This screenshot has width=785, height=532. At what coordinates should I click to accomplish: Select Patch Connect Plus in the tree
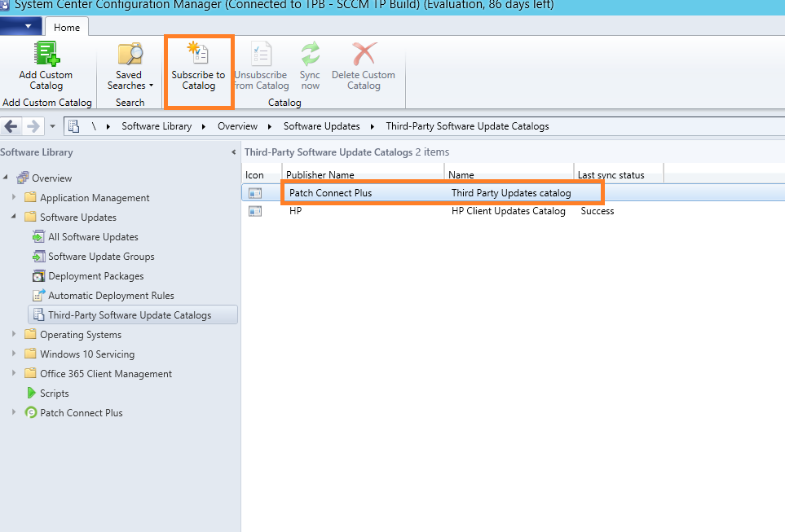[x=81, y=412]
